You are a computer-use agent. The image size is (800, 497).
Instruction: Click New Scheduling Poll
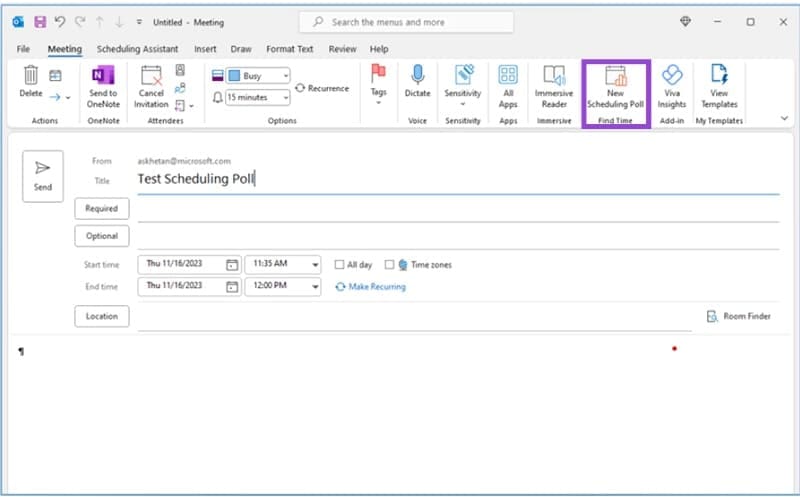615,87
